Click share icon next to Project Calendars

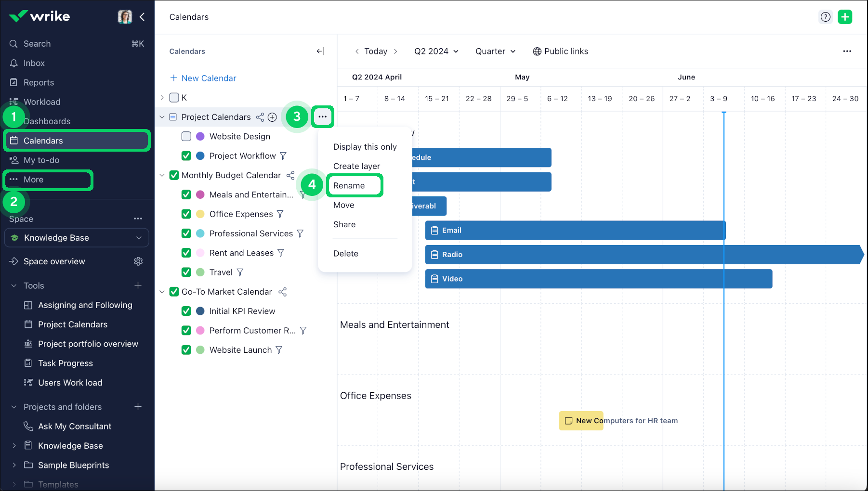coord(260,117)
